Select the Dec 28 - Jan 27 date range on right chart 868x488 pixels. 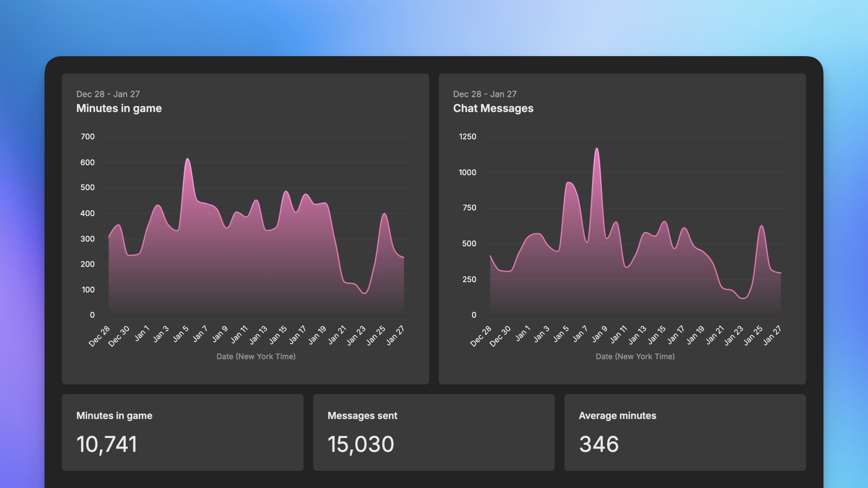[x=485, y=94]
